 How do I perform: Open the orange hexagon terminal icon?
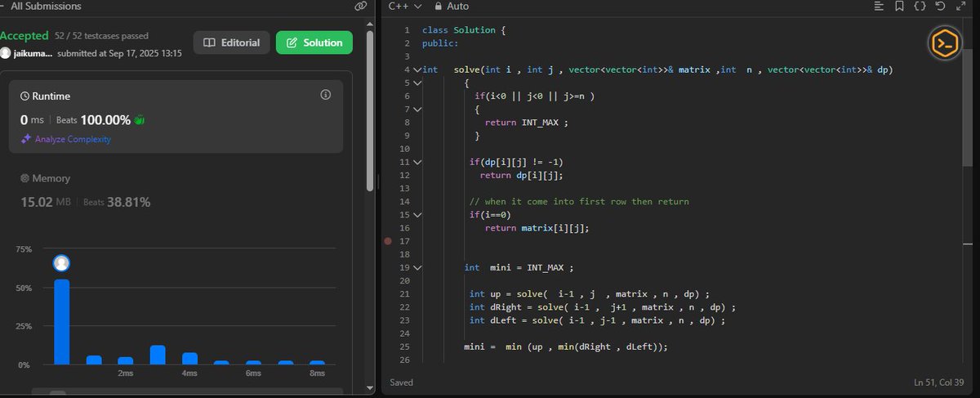[944, 42]
